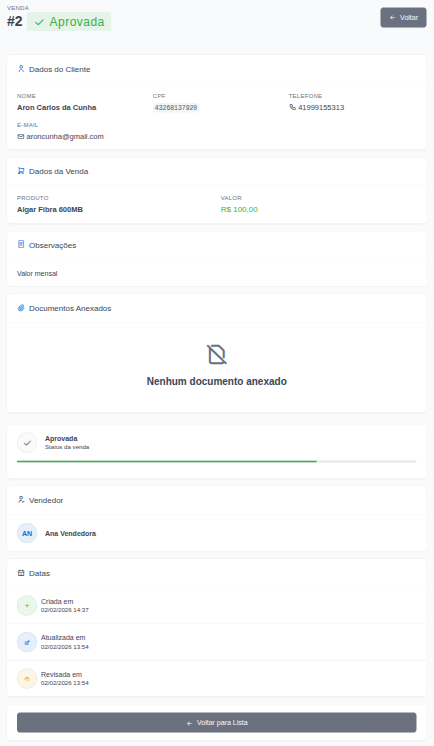The height and width of the screenshot is (746, 434).
Task: Click the sale status progress bar
Action: [217, 461]
